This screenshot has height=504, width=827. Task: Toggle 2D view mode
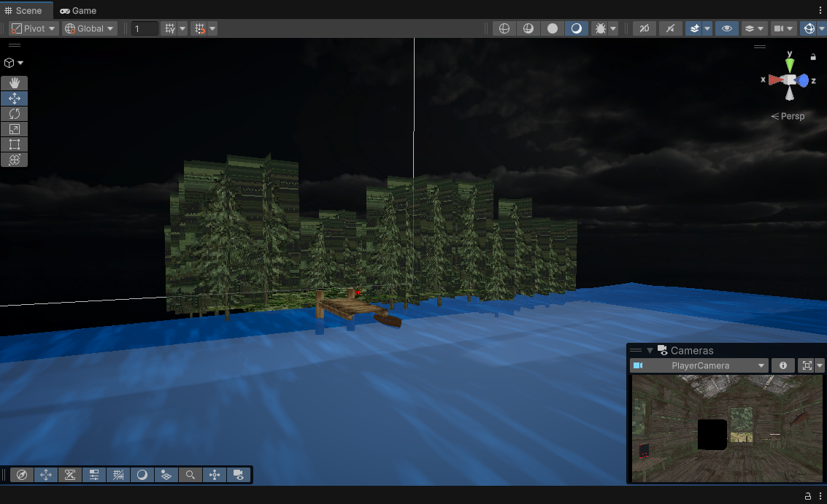[645, 28]
